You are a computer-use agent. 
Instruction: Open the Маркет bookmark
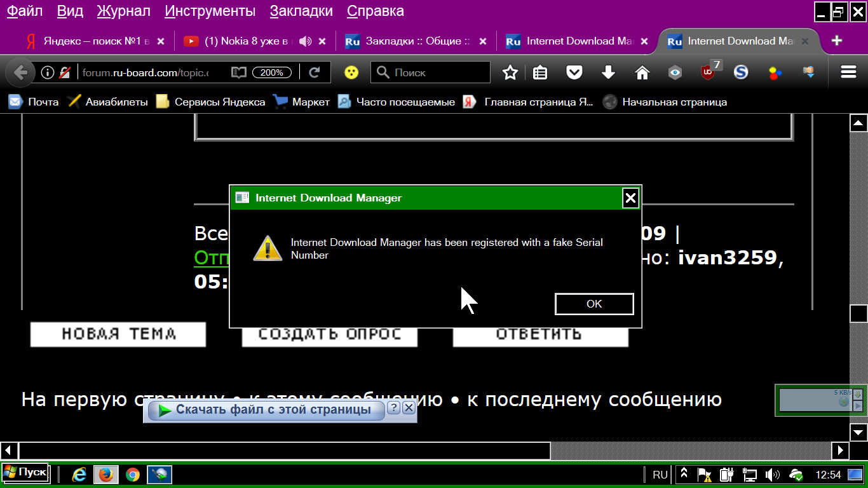pyautogui.click(x=301, y=102)
